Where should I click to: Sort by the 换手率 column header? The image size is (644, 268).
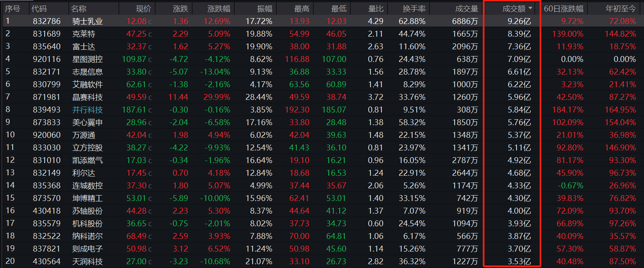(x=414, y=8)
